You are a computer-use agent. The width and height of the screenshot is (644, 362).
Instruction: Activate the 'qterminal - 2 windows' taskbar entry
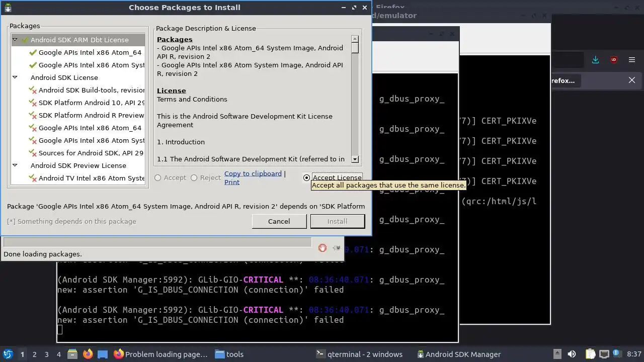359,354
